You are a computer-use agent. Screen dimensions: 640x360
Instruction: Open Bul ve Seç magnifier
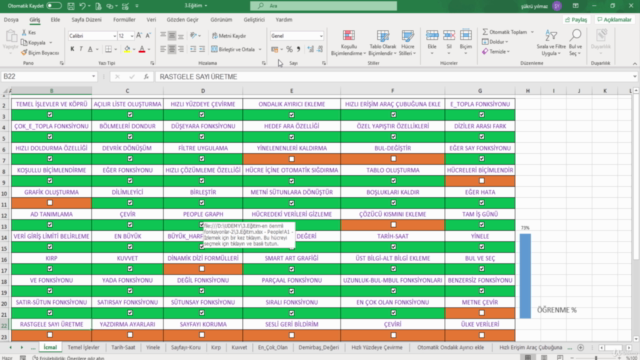click(x=575, y=43)
